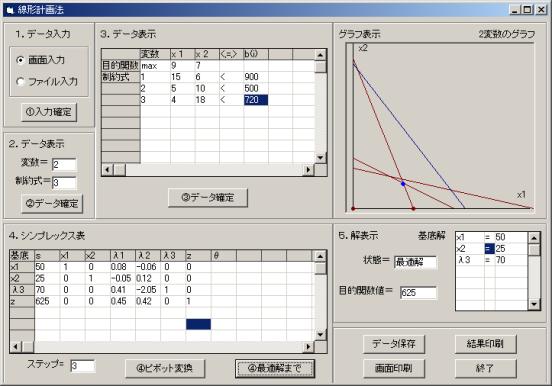
Task: Click the cell 10 in constraint 2
Action: [207, 88]
